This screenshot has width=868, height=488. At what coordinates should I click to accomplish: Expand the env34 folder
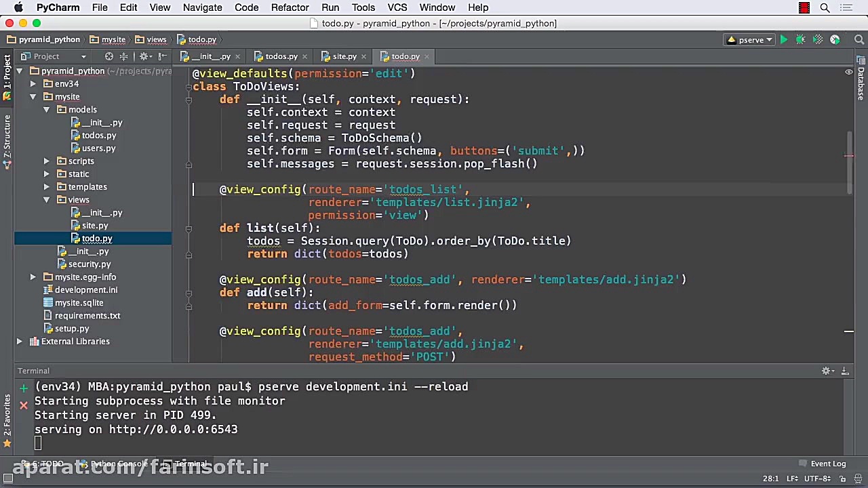tap(33, 84)
